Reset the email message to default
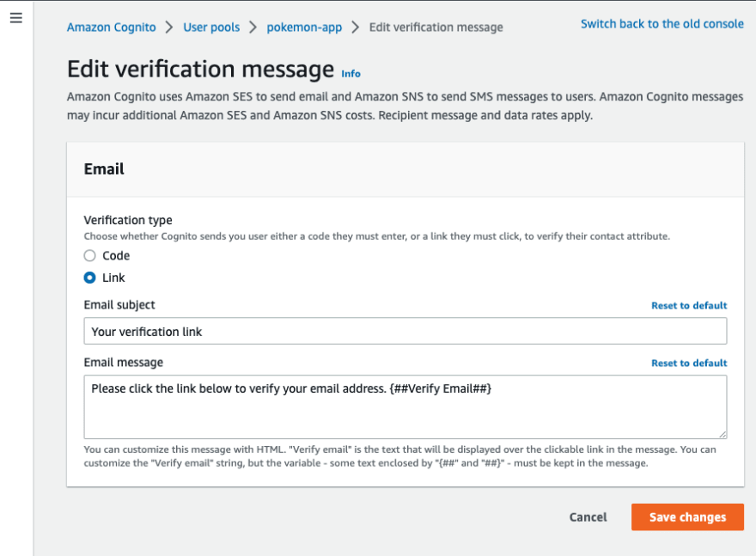Viewport: 756px width, 556px height. [689, 364]
